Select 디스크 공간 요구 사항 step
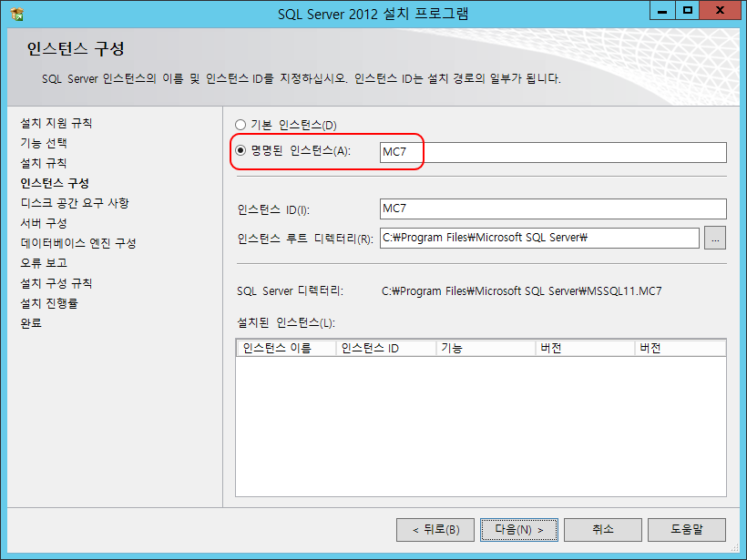Viewport: 747px width, 560px height. [x=75, y=203]
